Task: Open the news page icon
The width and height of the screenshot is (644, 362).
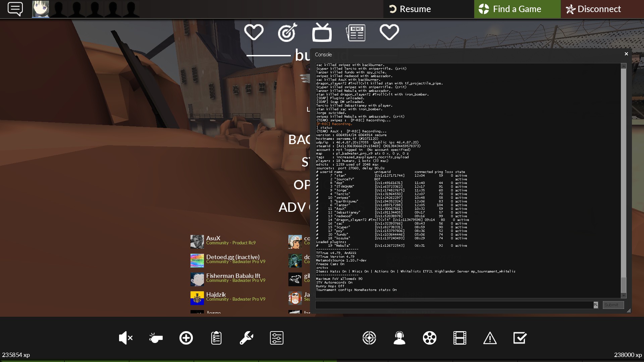Action: pos(356,33)
